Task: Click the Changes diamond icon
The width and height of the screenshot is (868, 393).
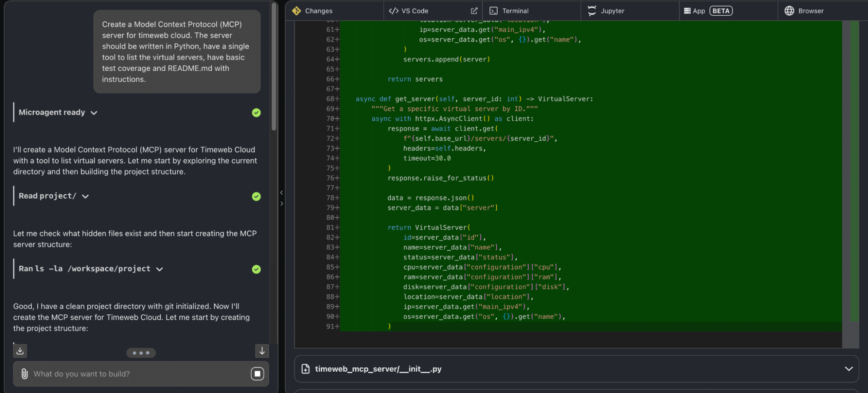Action: click(297, 11)
